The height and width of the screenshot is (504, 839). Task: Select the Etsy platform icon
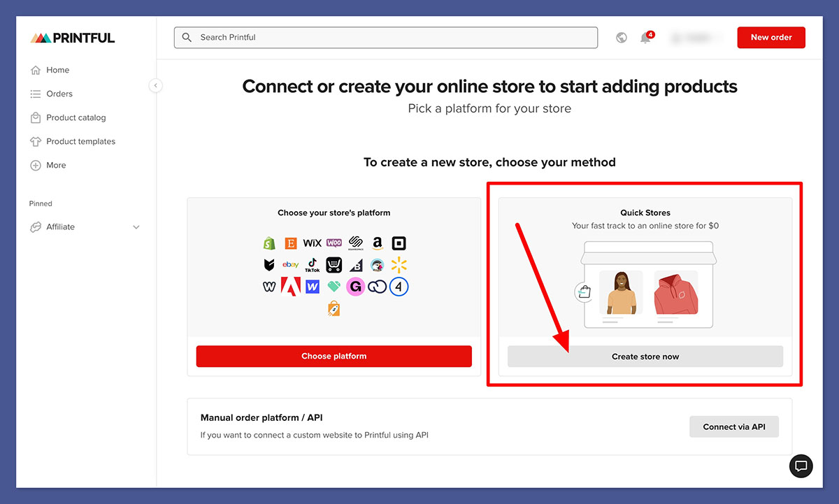pyautogui.click(x=291, y=243)
